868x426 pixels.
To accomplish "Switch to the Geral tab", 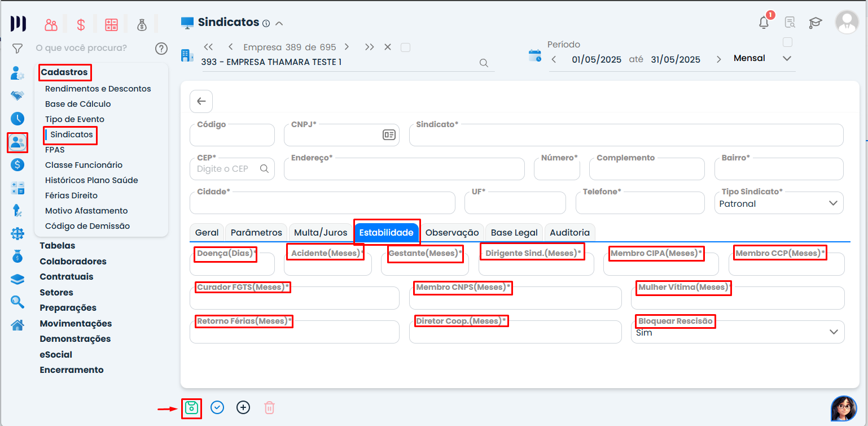I will coord(207,233).
